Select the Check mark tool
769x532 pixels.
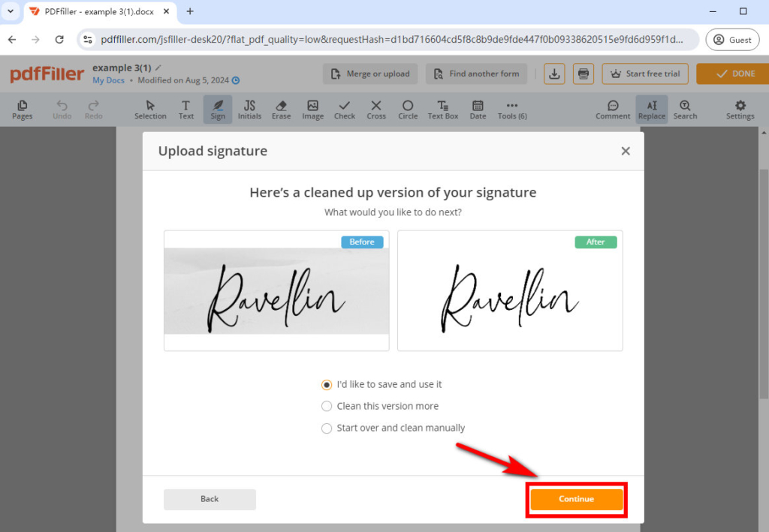pyautogui.click(x=344, y=110)
